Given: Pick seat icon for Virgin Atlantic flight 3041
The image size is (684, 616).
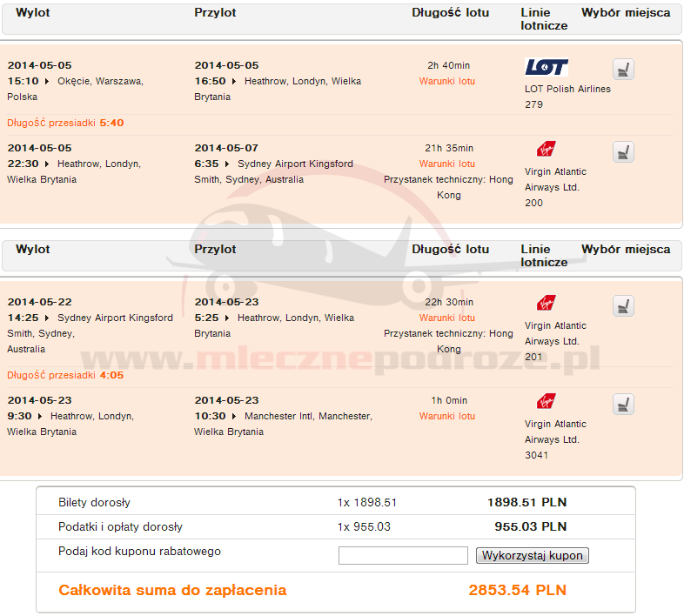Looking at the screenshot, I should click(x=622, y=405).
